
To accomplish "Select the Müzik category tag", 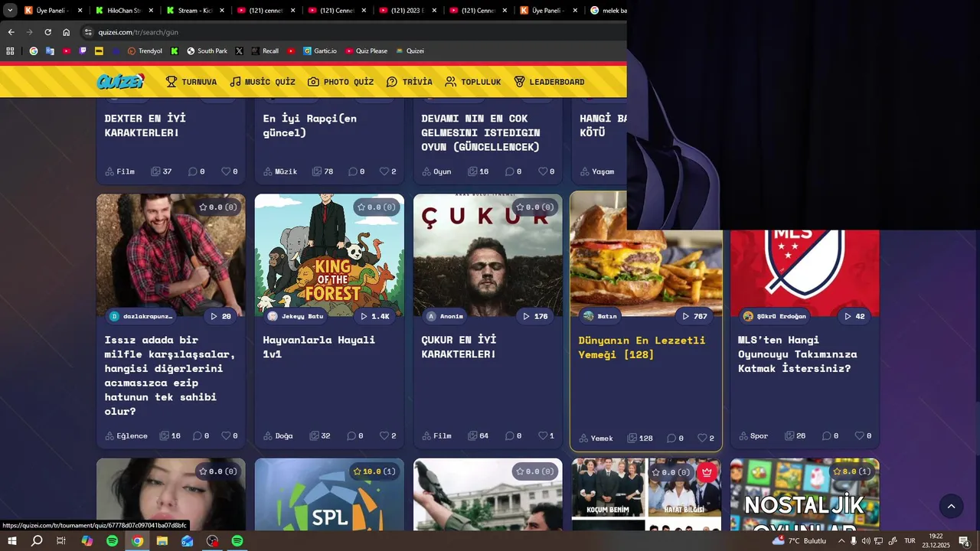I will [279, 171].
